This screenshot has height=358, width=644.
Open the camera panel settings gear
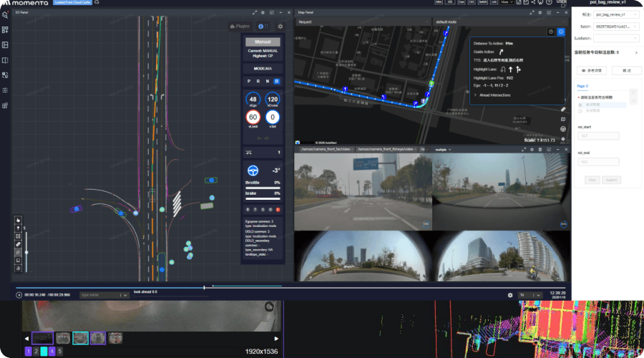pyautogui.click(x=532, y=150)
